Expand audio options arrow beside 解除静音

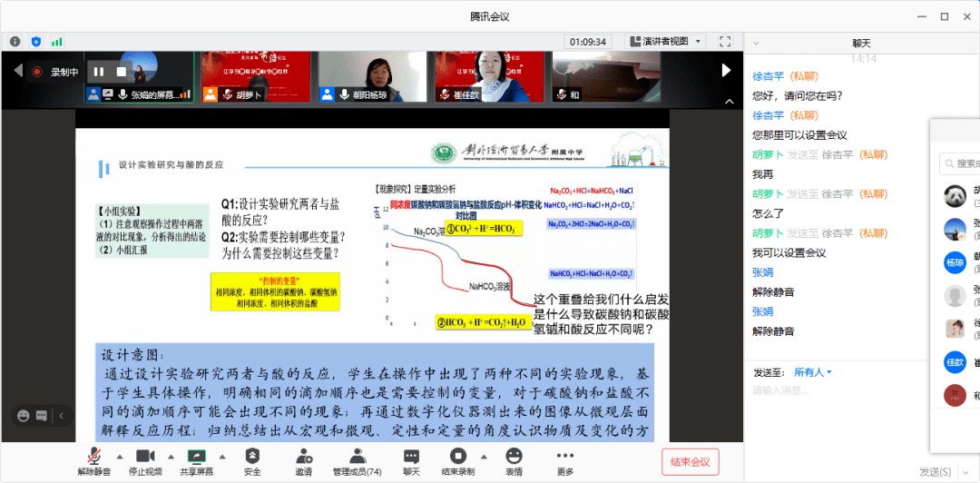119,456
